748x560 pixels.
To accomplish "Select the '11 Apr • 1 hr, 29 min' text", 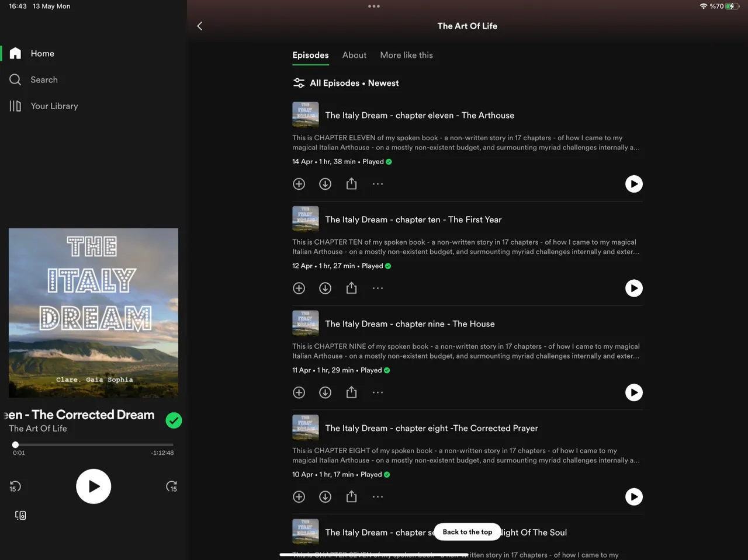I will click(x=323, y=370).
